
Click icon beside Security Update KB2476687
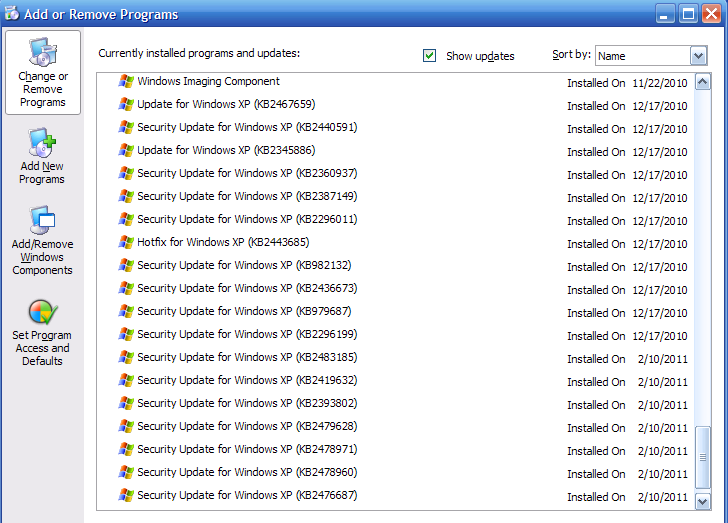(x=126, y=495)
